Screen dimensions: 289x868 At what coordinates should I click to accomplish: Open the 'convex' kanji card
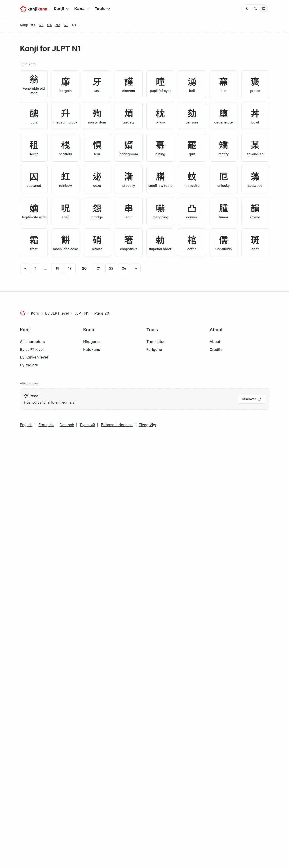point(192,211)
